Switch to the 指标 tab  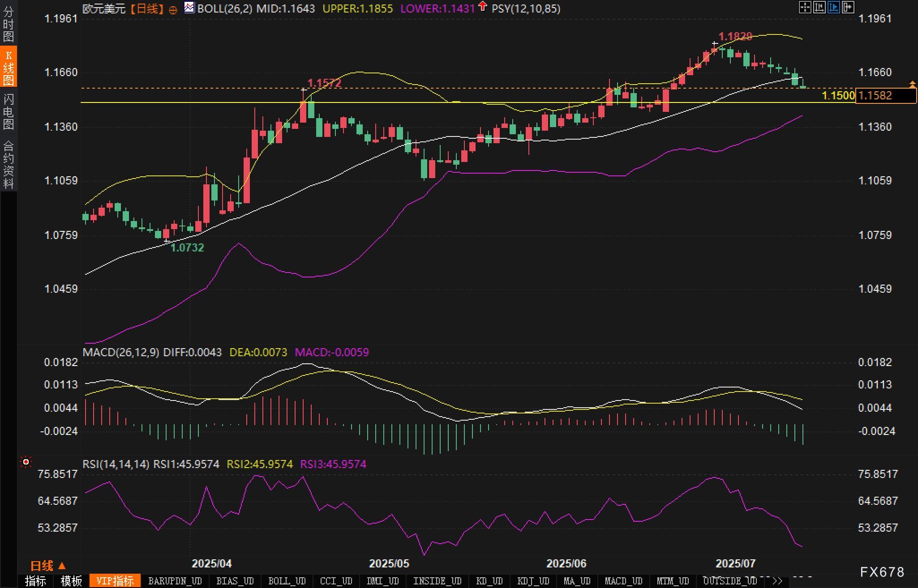click(35, 581)
